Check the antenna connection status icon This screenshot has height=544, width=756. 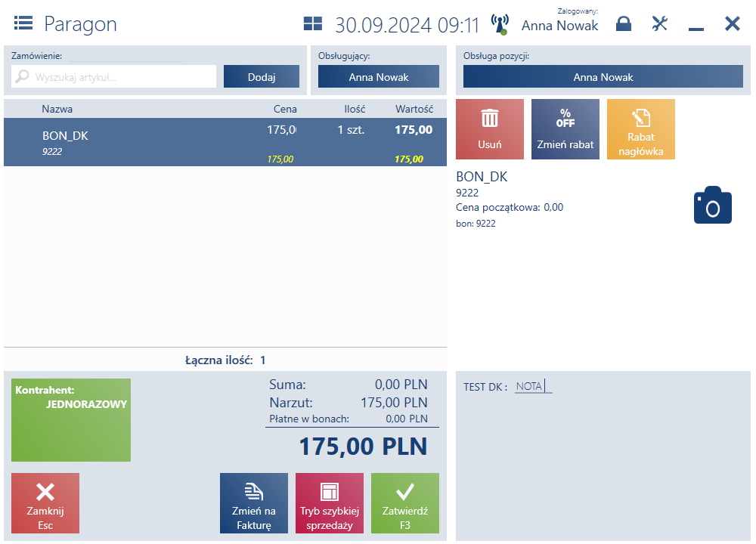(x=500, y=24)
